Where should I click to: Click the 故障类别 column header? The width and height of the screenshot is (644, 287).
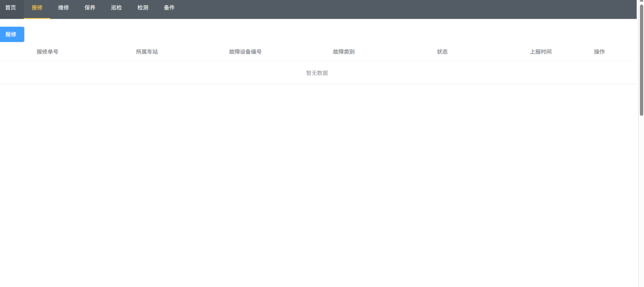click(344, 52)
